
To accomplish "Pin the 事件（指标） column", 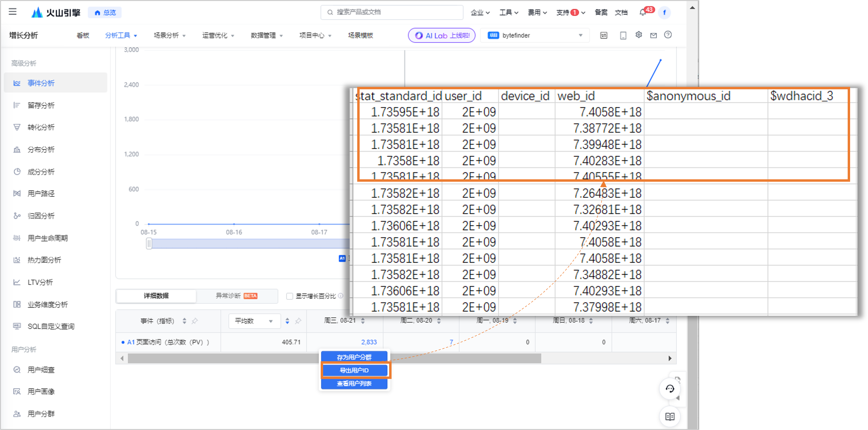I will click(x=194, y=321).
